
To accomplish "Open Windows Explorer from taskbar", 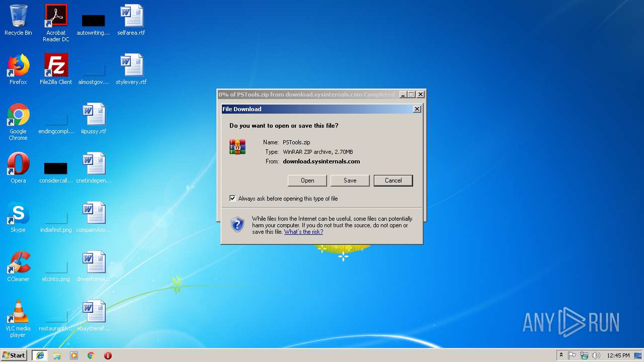I will pos(57,355).
